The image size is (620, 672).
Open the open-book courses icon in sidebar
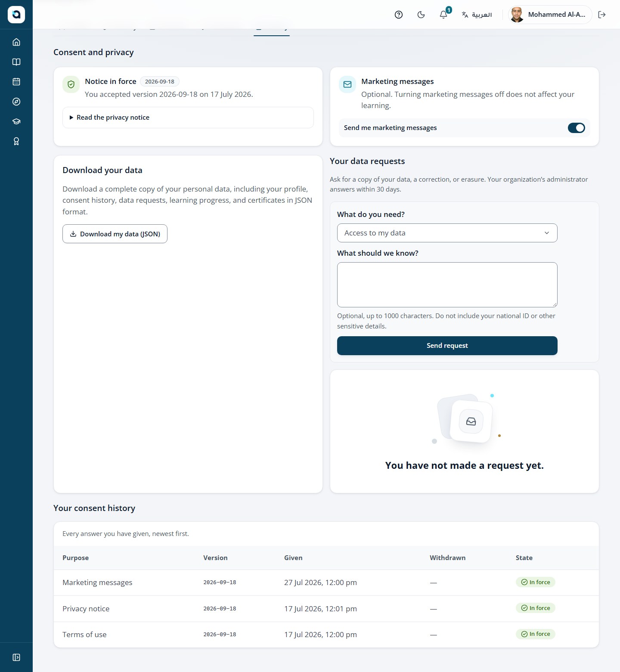(16, 62)
